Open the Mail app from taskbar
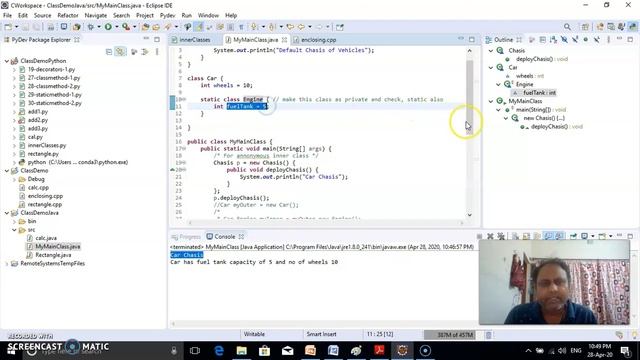This screenshot has width=640, height=360. coord(288,350)
